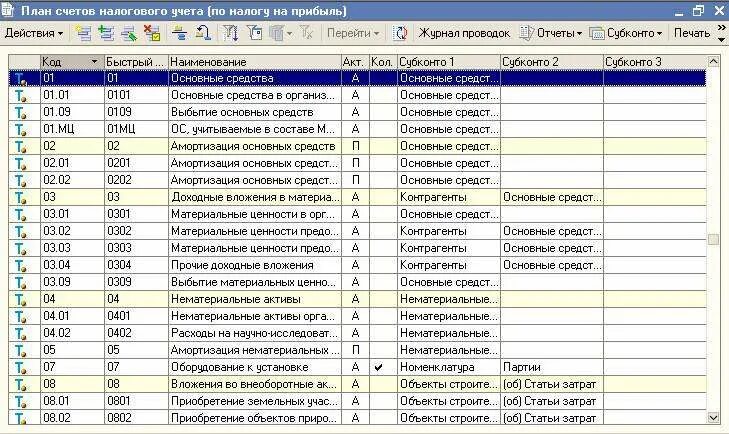Click the Move to group icon
This screenshot has height=434, width=729.
203,33
